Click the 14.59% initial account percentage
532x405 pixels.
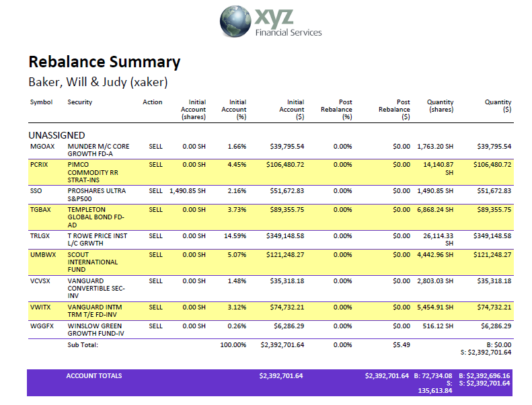pyautogui.click(x=235, y=236)
